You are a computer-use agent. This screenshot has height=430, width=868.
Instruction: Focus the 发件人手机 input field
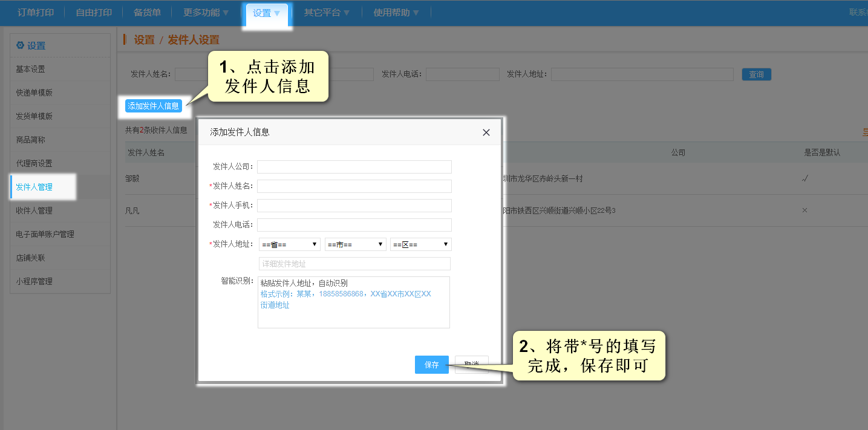point(354,206)
